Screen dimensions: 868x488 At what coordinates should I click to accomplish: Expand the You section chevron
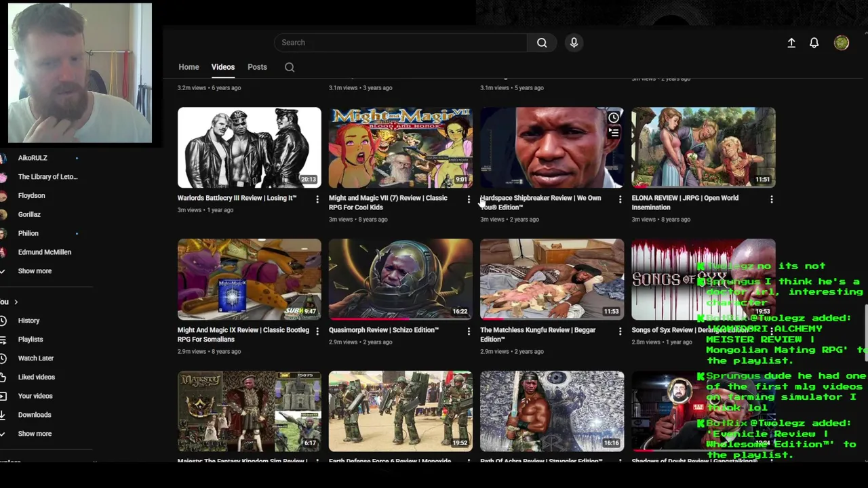(x=16, y=302)
